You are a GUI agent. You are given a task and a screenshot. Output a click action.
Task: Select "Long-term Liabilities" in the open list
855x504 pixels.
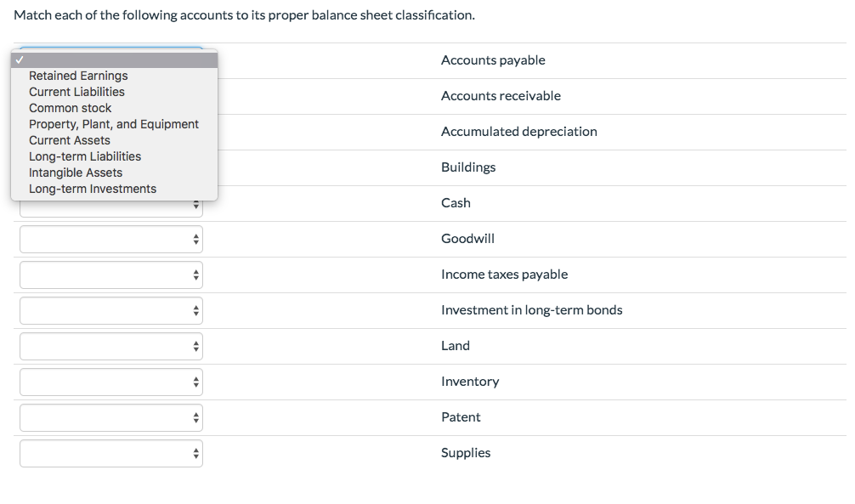tap(85, 156)
